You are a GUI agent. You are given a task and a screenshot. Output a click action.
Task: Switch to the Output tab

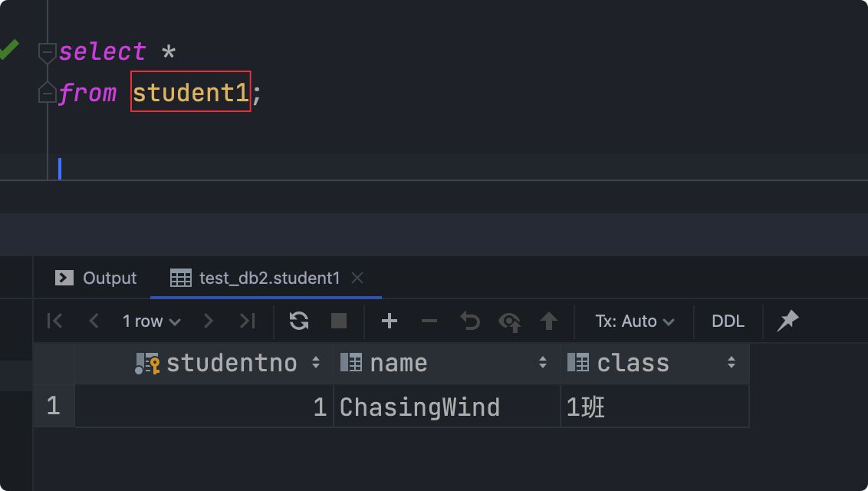pyautogui.click(x=97, y=278)
